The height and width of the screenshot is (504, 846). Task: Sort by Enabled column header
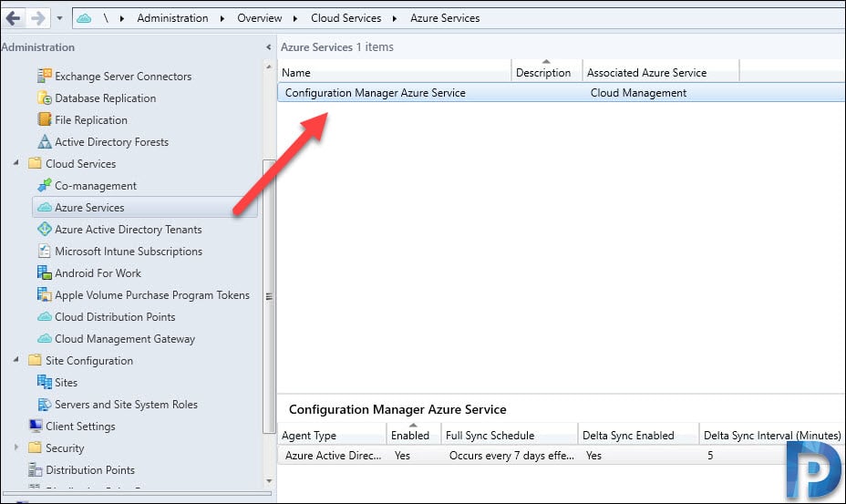coord(414,435)
